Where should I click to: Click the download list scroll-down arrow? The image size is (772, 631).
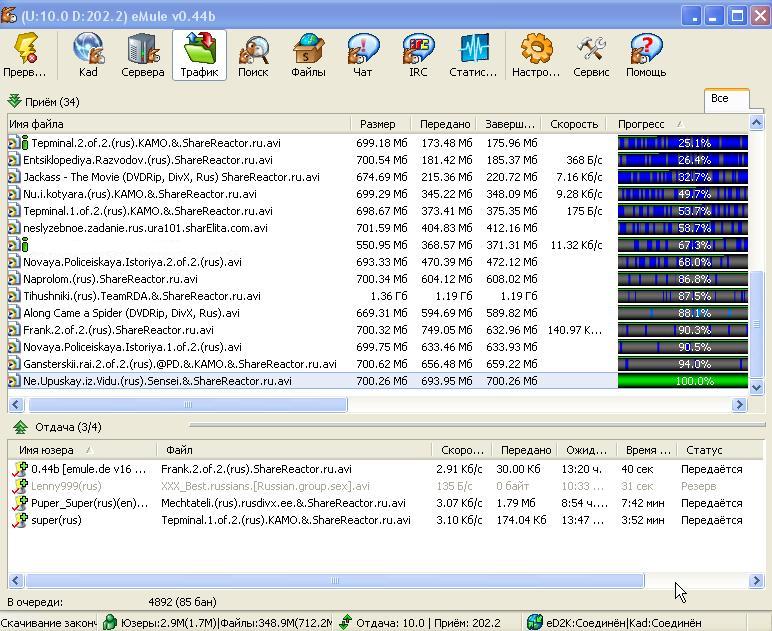pos(756,387)
